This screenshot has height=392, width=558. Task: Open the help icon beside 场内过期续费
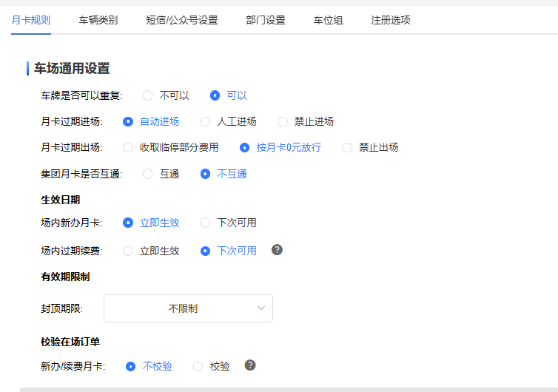[277, 250]
